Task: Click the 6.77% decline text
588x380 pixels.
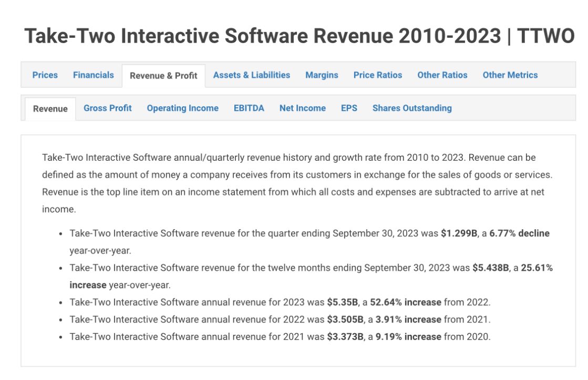Action: (x=519, y=233)
